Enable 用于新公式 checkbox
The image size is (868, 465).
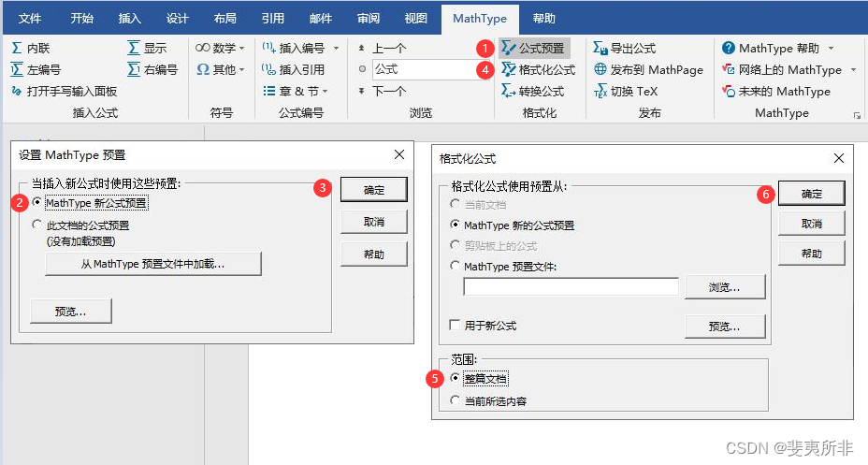pyautogui.click(x=455, y=325)
